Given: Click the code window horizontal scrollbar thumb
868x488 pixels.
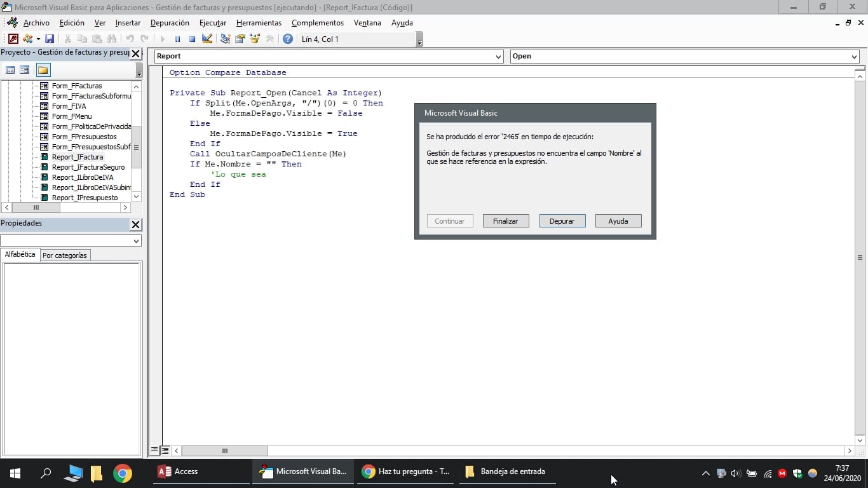Looking at the screenshot, I should (x=225, y=451).
